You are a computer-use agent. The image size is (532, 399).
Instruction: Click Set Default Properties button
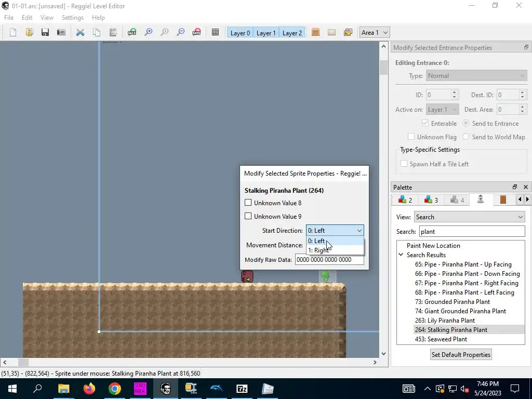(x=461, y=354)
